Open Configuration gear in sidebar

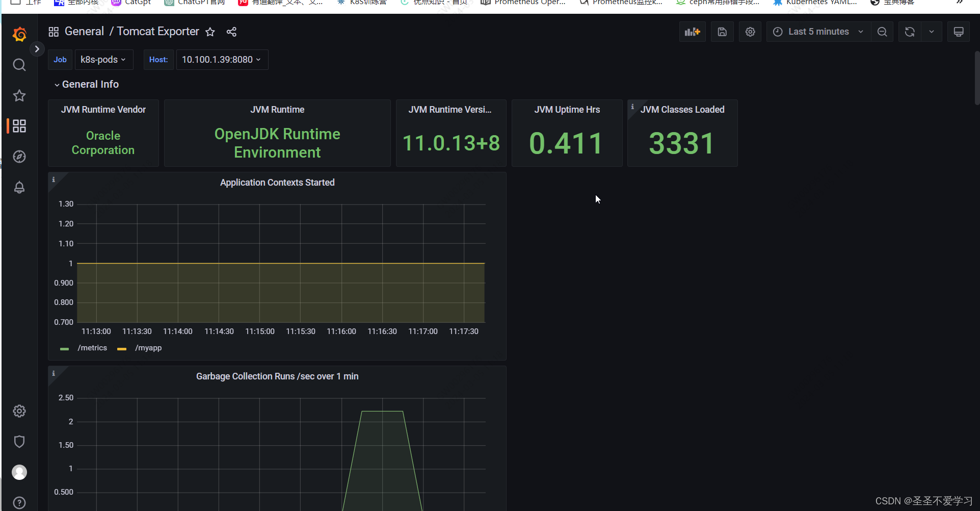[19, 411]
